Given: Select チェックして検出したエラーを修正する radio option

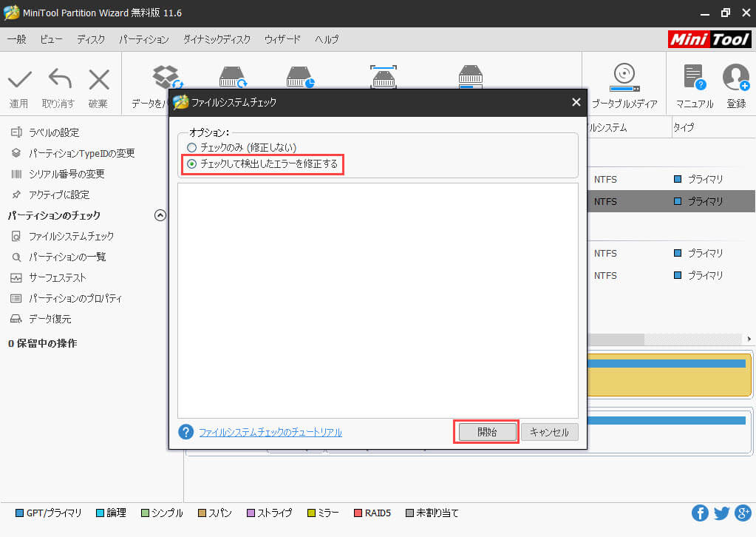Looking at the screenshot, I should 192,164.
